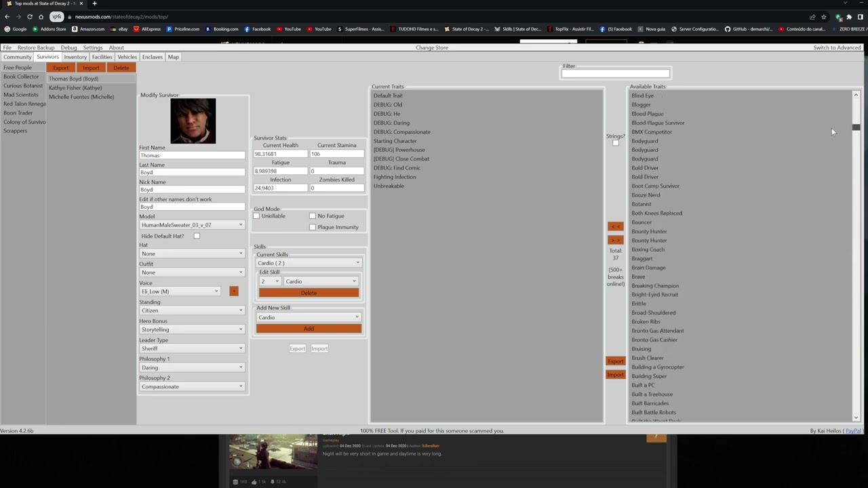Switch to the Inventory tab
The width and height of the screenshot is (868, 488).
click(x=75, y=57)
